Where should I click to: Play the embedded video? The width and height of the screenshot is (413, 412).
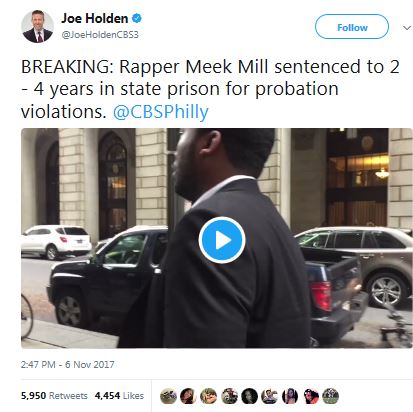pyautogui.click(x=222, y=240)
